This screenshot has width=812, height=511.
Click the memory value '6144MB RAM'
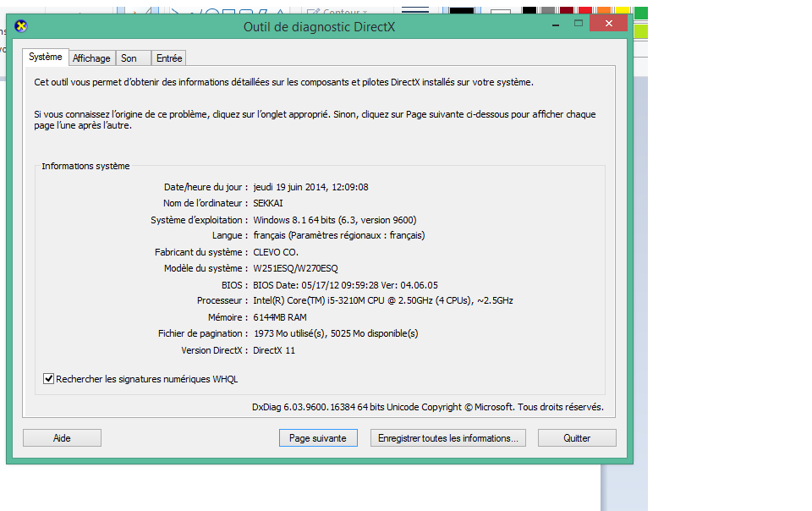(x=280, y=317)
